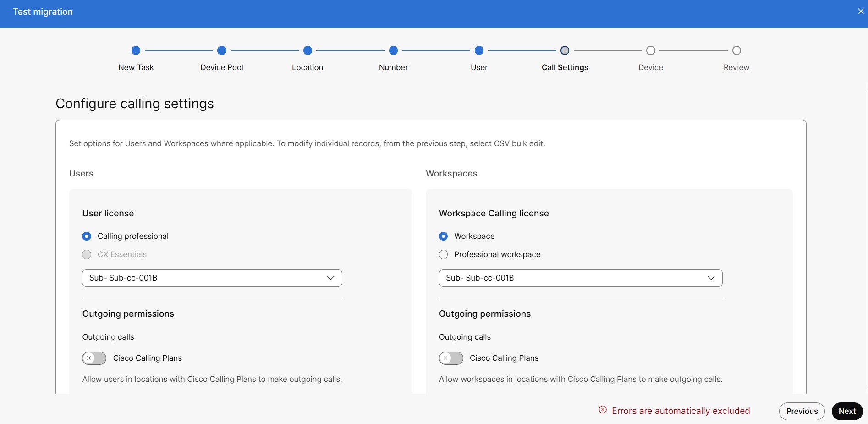Screen dimensions: 868x424
Task: Click the User step circle
Action: (x=479, y=50)
